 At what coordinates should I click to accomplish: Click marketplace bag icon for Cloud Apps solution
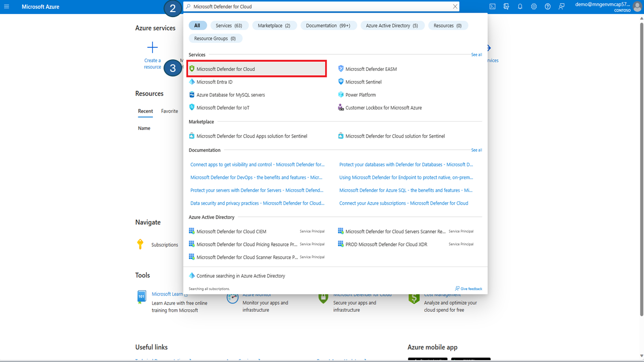[x=192, y=136]
